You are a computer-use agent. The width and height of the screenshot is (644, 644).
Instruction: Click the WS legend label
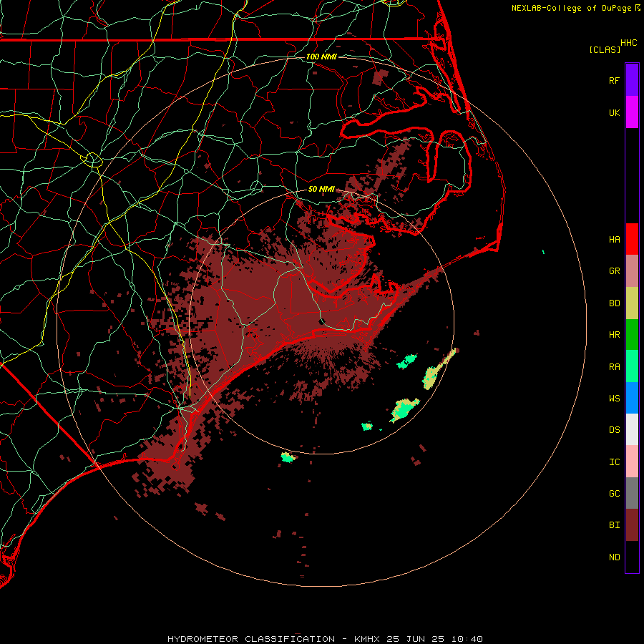tap(614, 398)
